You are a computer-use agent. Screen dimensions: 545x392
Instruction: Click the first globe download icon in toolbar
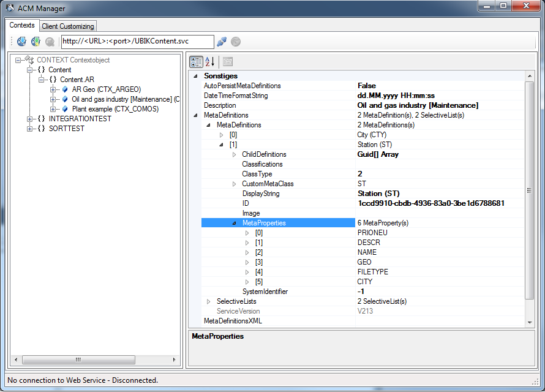21,42
